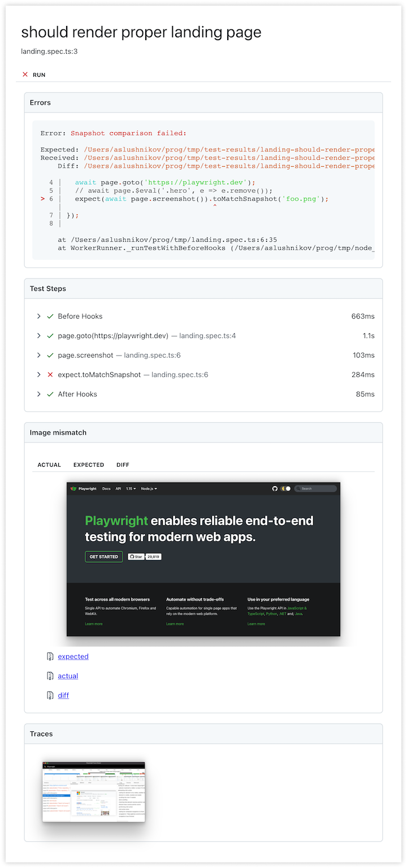Screen dimensions: 407x868
Task: Expand the After Hooks step
Action: pos(38,394)
